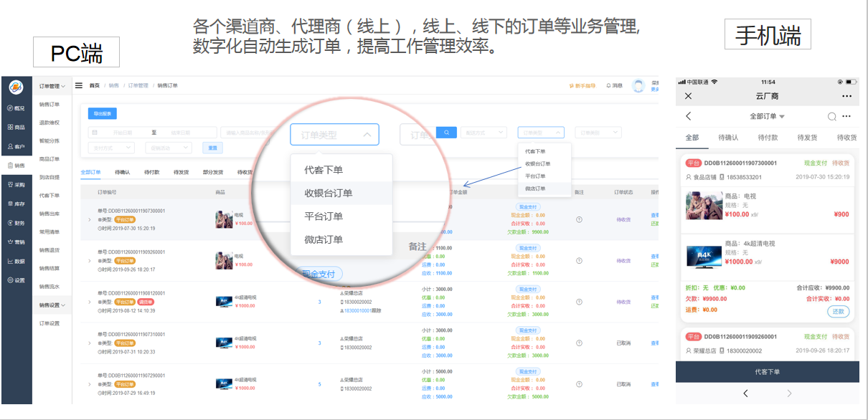The image size is (868, 420).
Task: Expand order row DD0B112600011907300001
Action: pos(90,219)
